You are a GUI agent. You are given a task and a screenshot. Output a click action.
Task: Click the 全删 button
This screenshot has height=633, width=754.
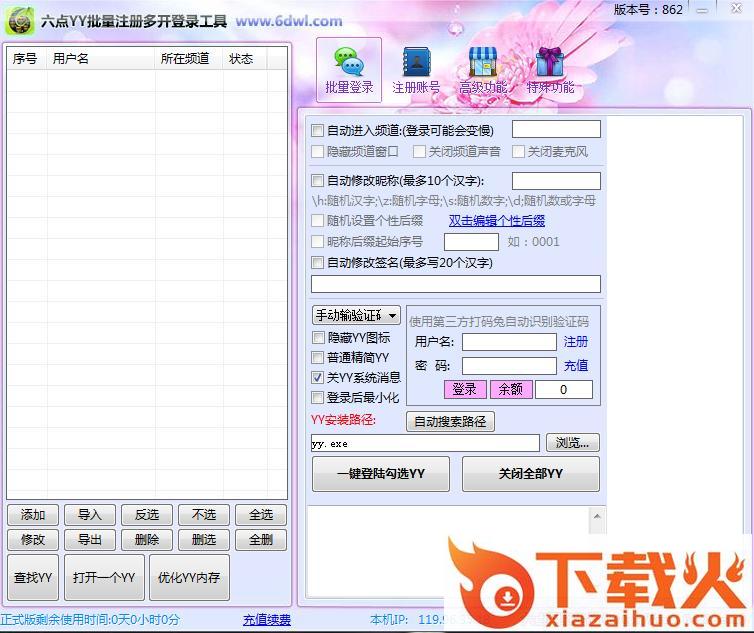(261, 540)
